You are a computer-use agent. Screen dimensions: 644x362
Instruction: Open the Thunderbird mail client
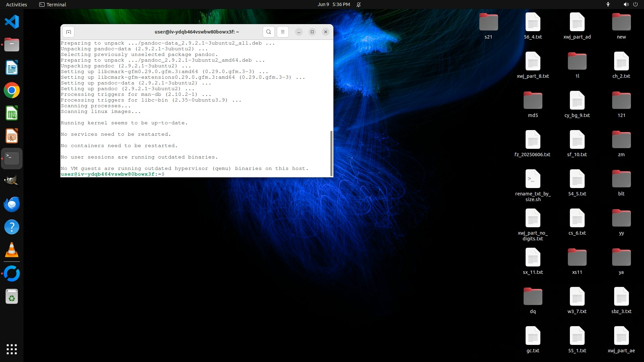pyautogui.click(x=12, y=204)
